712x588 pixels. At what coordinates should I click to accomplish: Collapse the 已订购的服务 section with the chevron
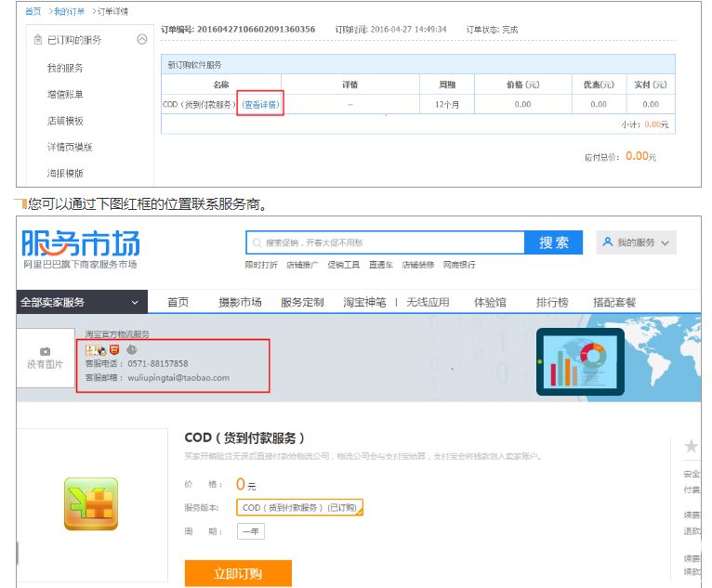click(x=142, y=39)
